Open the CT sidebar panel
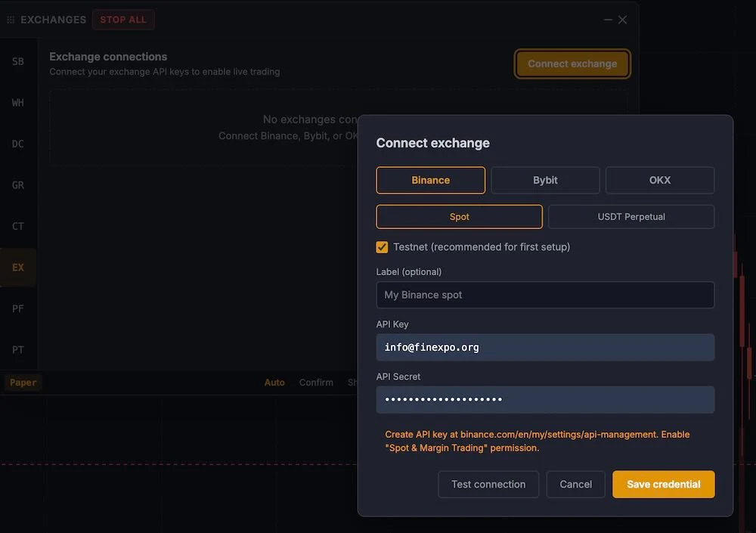Image resolution: width=756 pixels, height=533 pixels. pos(18,226)
